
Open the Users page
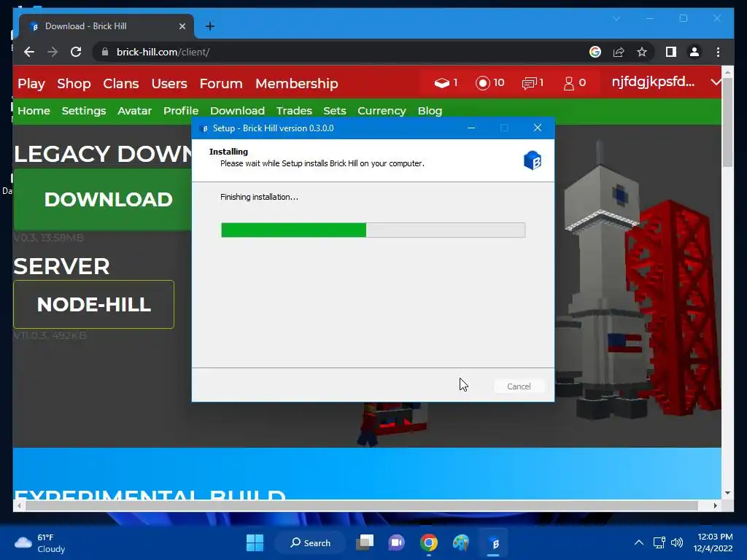tap(169, 84)
